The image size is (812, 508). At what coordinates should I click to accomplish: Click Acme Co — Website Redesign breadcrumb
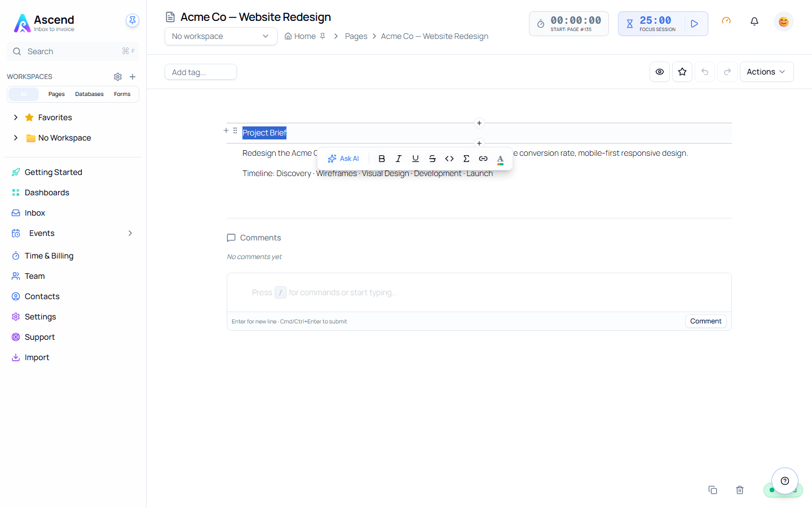coord(434,36)
